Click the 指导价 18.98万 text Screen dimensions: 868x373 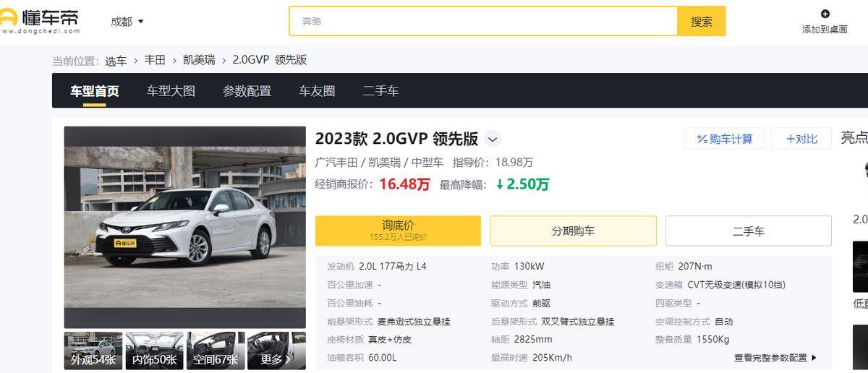[x=493, y=163]
